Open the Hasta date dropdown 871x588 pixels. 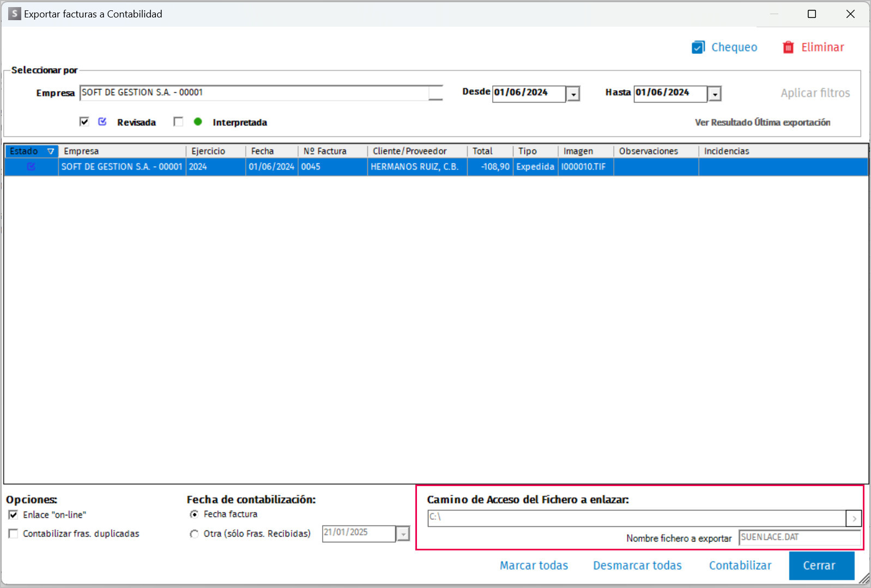715,94
